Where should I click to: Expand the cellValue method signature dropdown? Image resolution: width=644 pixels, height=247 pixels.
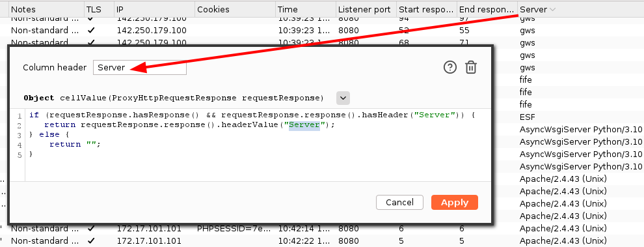(343, 98)
